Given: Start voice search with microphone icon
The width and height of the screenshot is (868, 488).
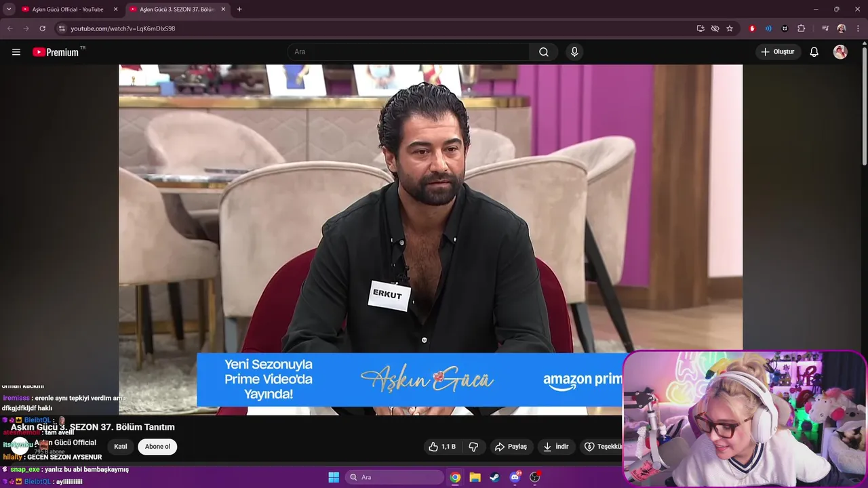Looking at the screenshot, I should (574, 52).
